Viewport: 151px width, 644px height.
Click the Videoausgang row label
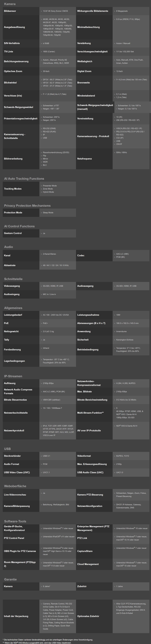12,286
